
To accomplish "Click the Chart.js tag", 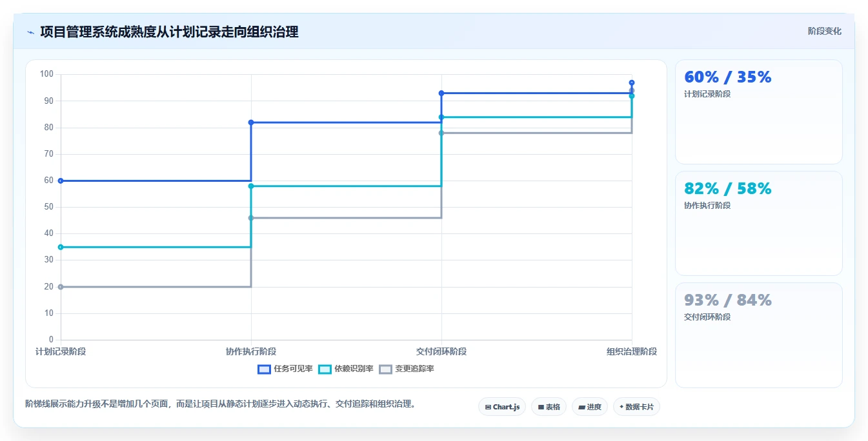I will coord(502,407).
